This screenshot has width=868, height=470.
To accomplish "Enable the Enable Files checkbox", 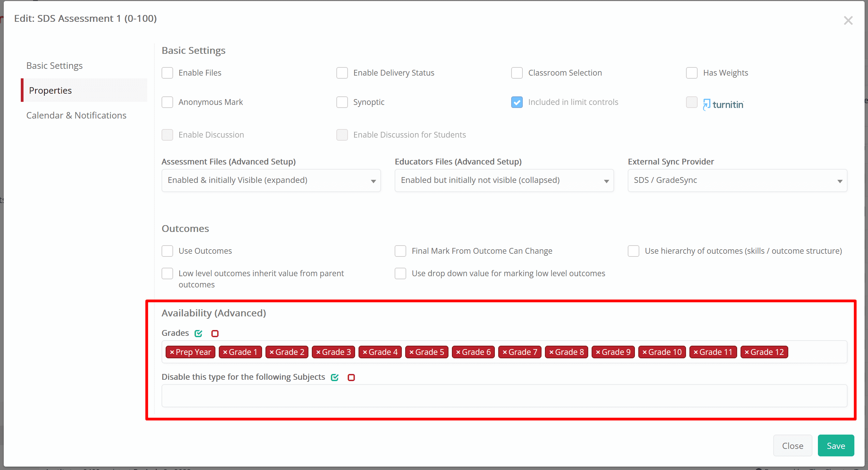I will pos(167,73).
